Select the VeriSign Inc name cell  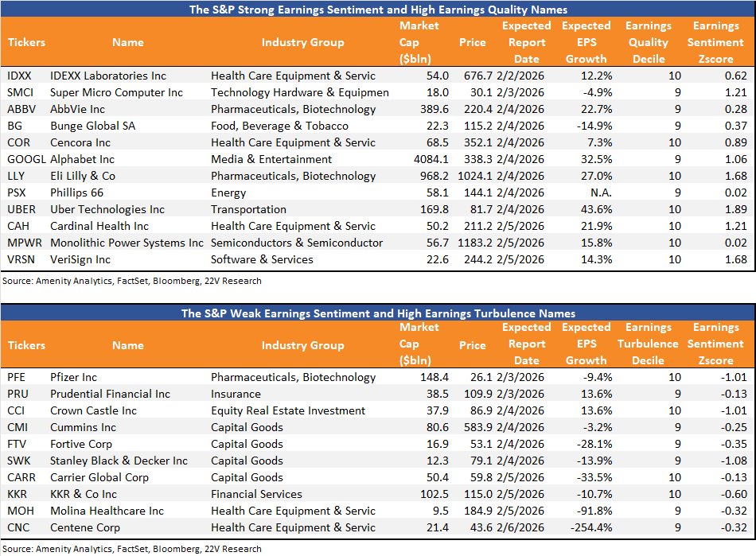coord(80,259)
